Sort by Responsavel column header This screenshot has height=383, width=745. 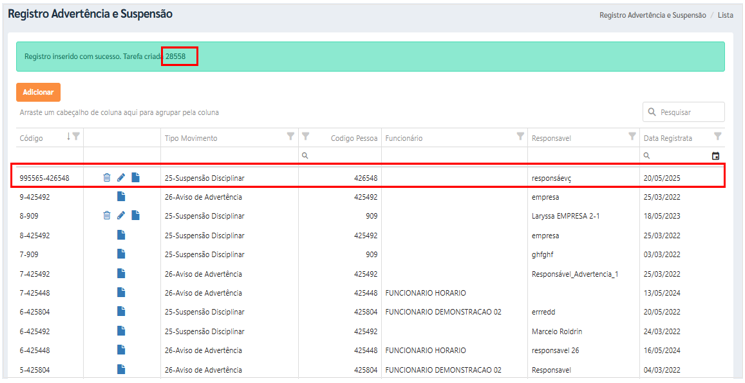[x=551, y=138]
